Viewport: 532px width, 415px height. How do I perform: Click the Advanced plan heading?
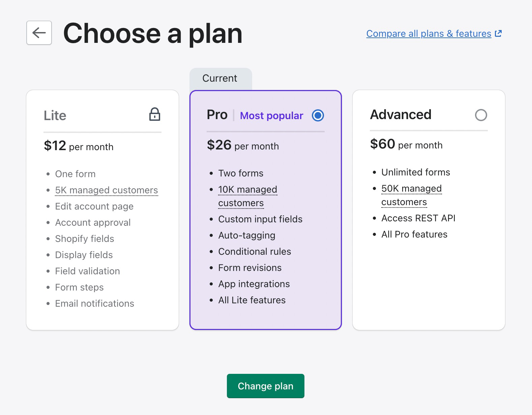[401, 115]
